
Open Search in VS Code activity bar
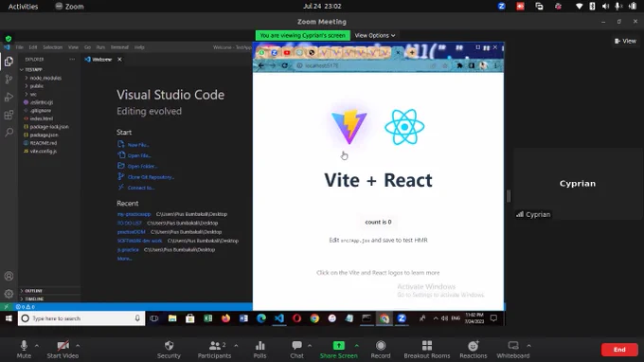coord(9,133)
